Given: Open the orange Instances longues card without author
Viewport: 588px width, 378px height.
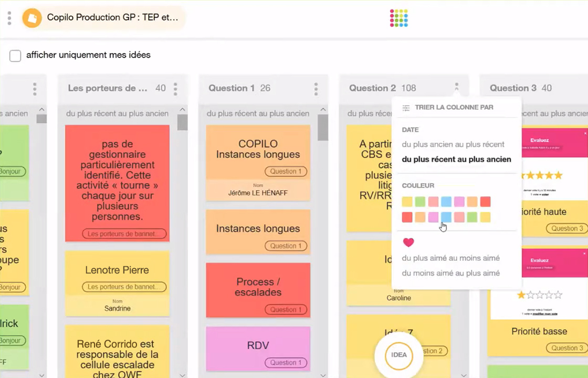Looking at the screenshot, I should (x=258, y=232).
